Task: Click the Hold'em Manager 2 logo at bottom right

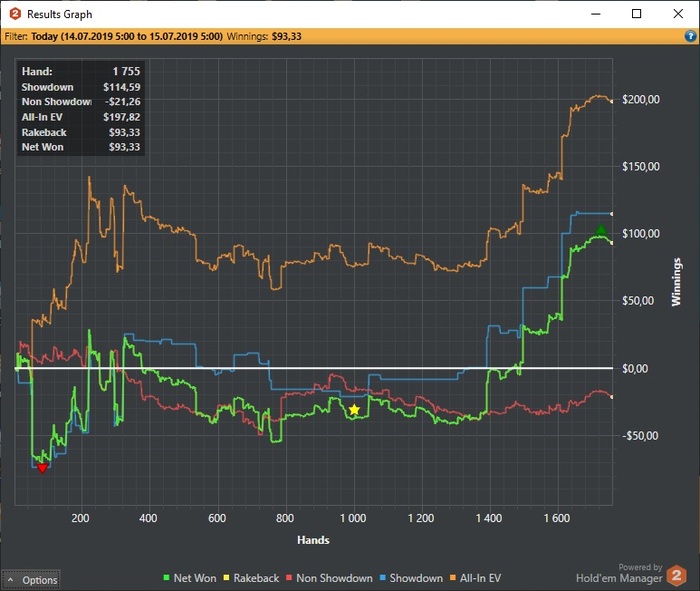Action: click(x=677, y=575)
